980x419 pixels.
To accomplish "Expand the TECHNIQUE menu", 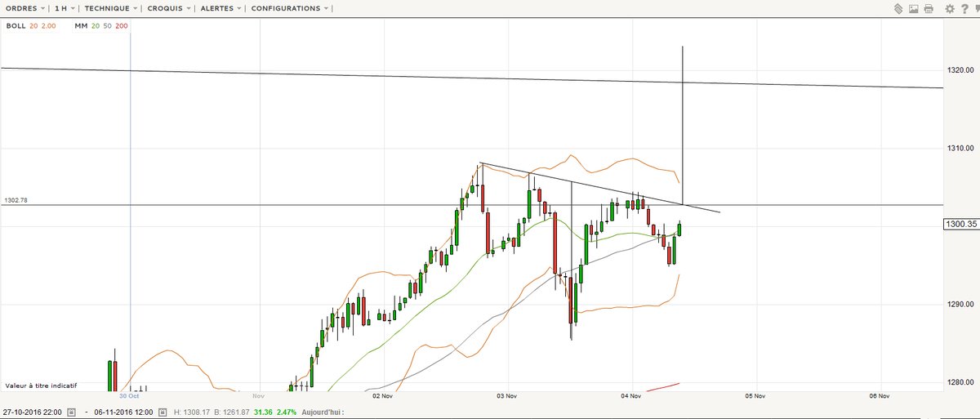I will click(113, 8).
